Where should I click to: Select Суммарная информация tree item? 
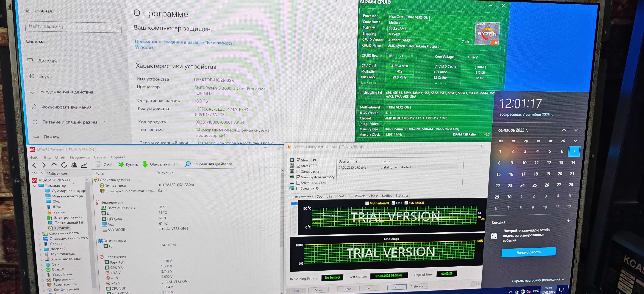[x=65, y=191]
